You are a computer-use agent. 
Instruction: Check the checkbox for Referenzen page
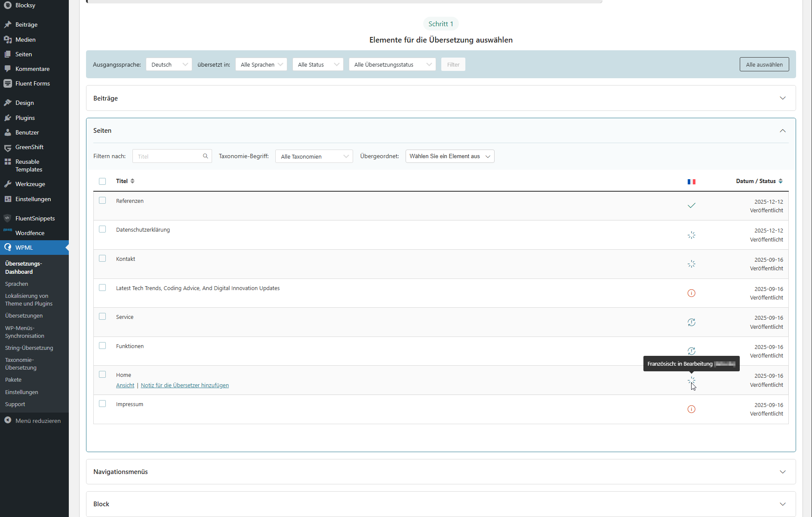[x=102, y=200]
